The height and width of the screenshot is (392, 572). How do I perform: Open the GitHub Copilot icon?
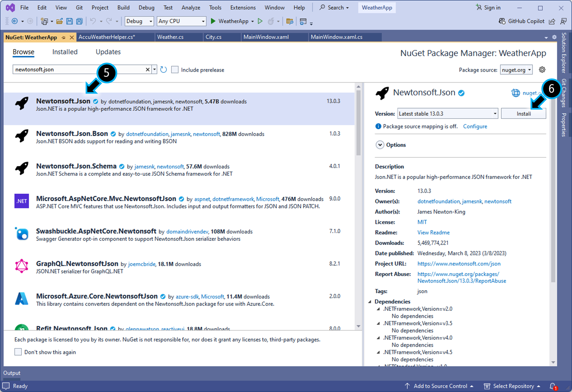[502, 21]
